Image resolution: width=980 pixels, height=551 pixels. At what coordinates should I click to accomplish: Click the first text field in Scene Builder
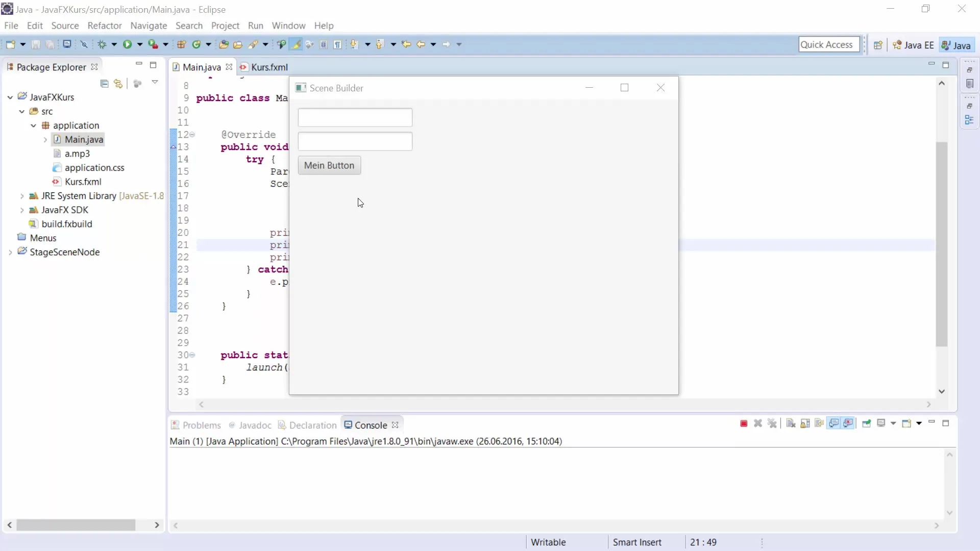click(355, 117)
